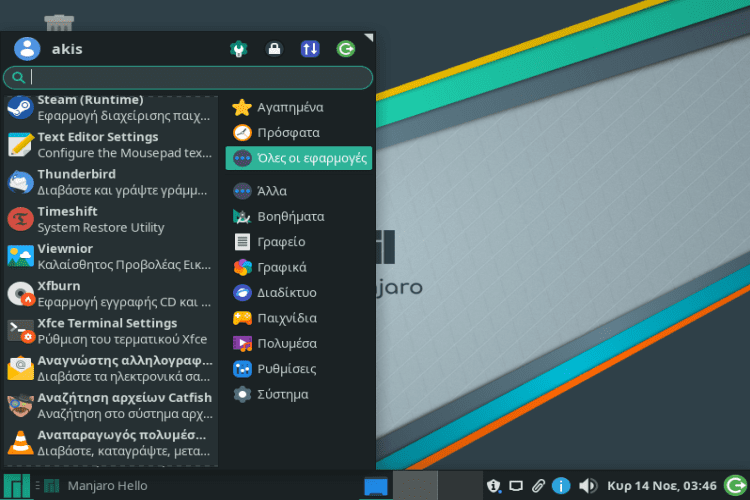This screenshot has width=750, height=500.
Task: Click the application search field
Action: coord(188,78)
